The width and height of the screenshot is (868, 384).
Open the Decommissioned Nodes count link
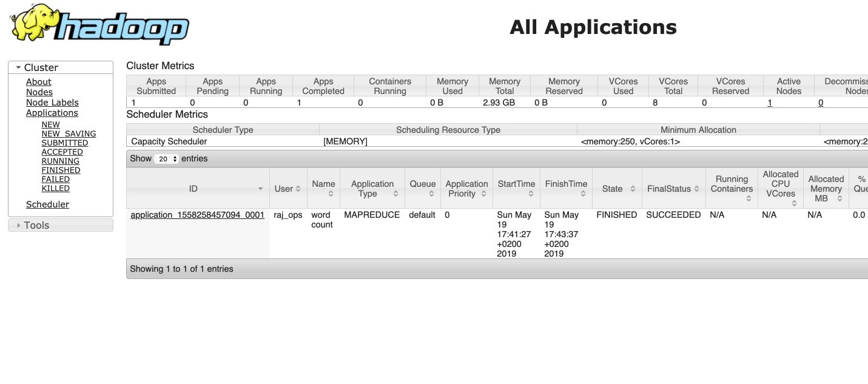tap(821, 103)
